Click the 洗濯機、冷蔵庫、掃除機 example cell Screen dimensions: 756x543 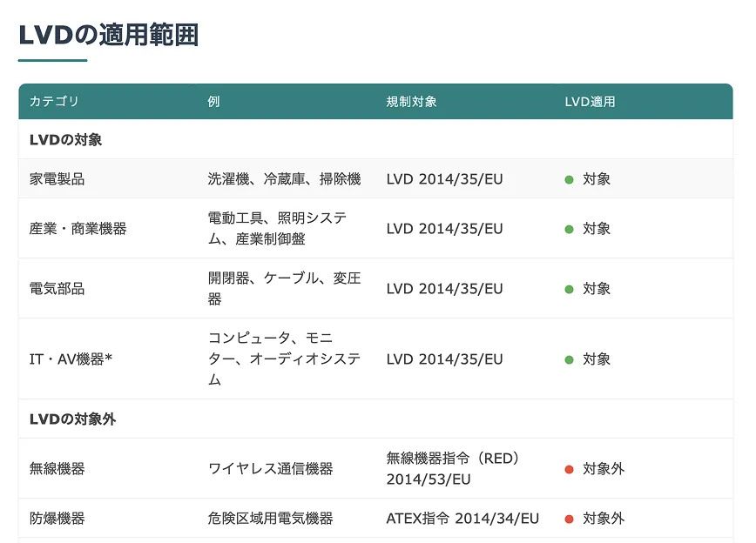(x=284, y=179)
